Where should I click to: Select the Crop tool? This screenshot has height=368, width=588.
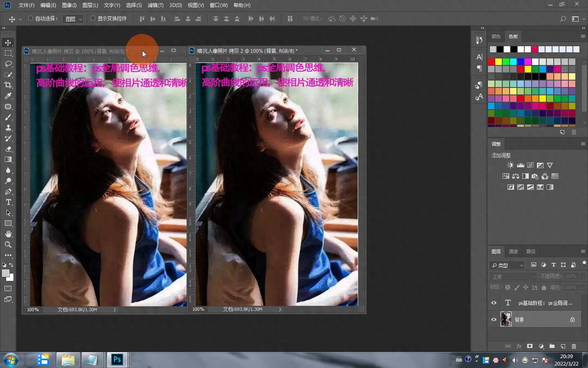point(8,85)
